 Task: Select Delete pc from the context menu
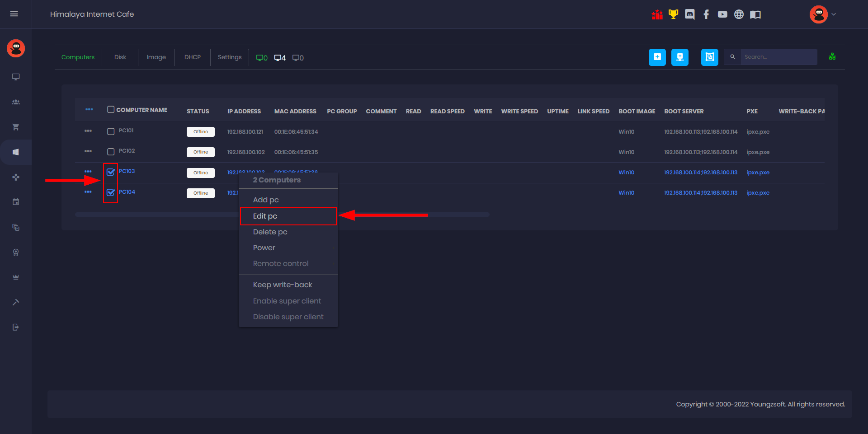pos(270,232)
